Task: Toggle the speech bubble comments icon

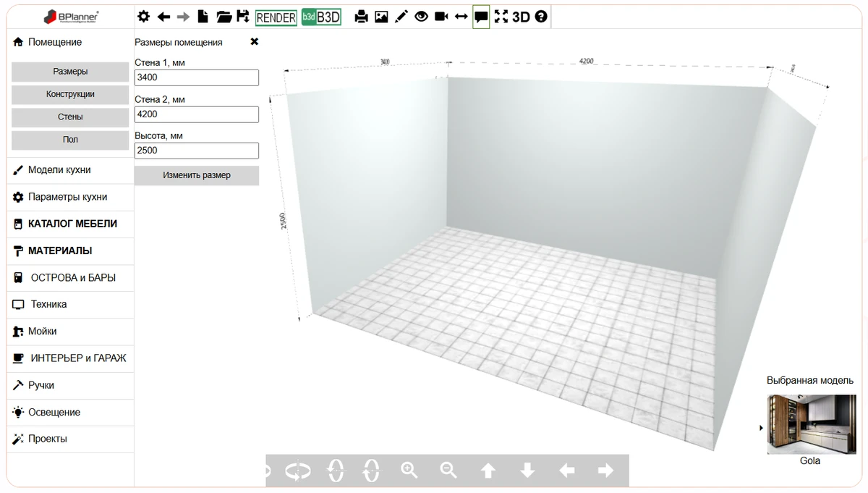Action: (x=481, y=17)
